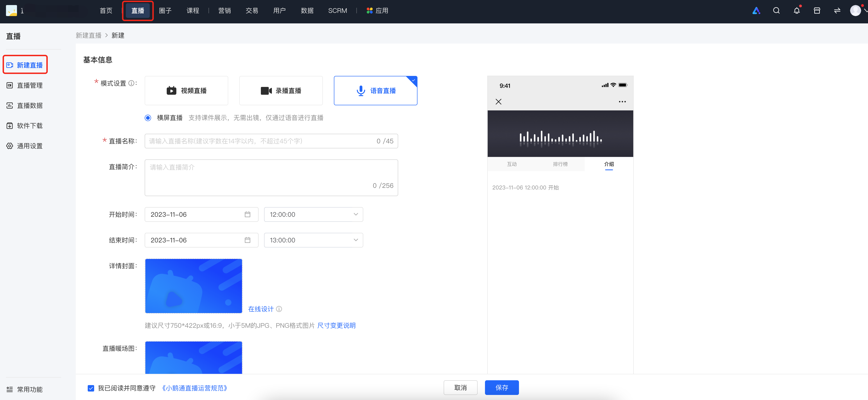Choose 录播直播 mode option

[281, 91]
